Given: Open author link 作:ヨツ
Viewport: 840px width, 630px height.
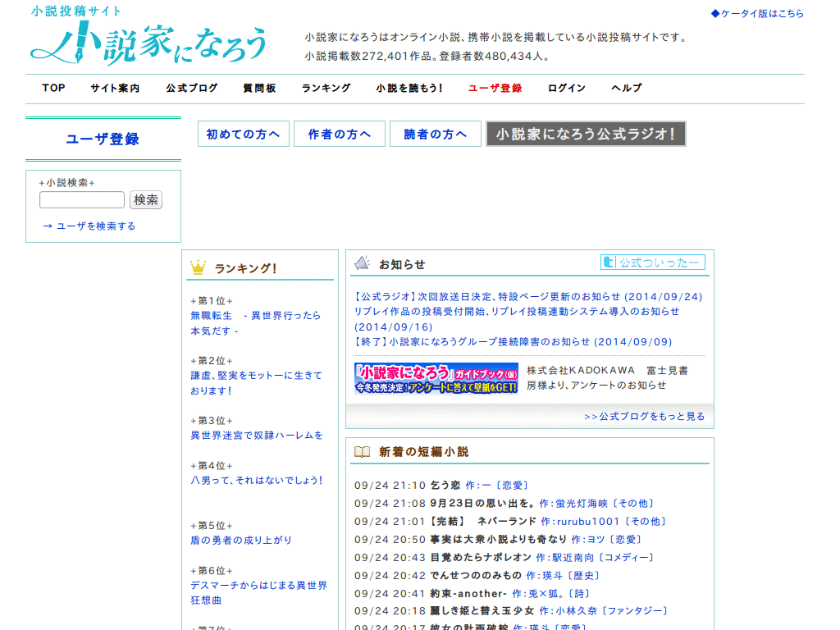Looking at the screenshot, I should point(588,540).
